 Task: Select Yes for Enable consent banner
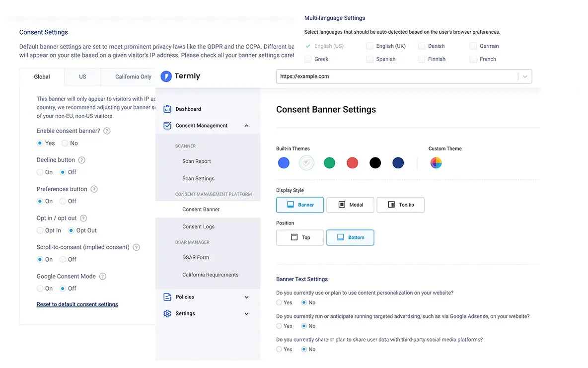pos(40,144)
